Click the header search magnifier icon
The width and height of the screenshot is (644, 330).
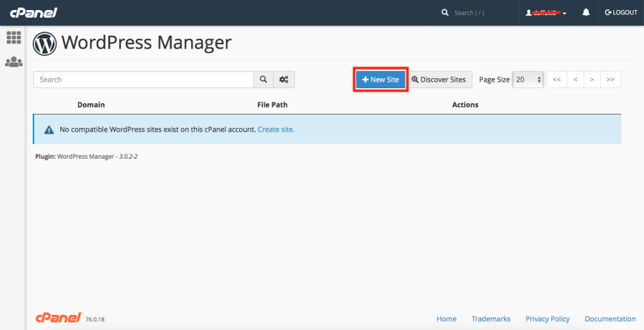[x=445, y=13]
